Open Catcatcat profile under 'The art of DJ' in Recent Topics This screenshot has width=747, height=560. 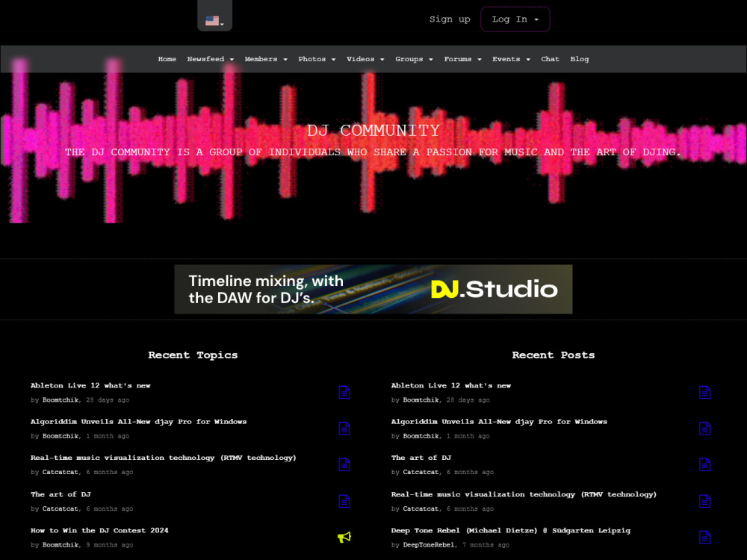tap(61, 508)
